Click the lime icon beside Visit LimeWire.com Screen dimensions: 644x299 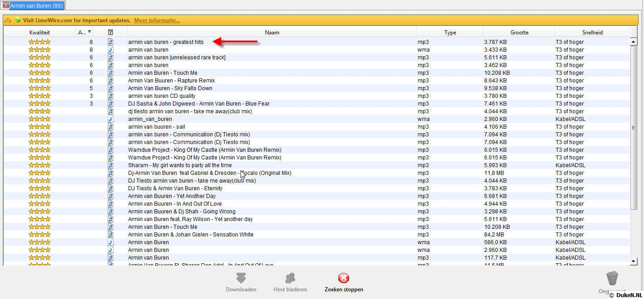coord(18,20)
